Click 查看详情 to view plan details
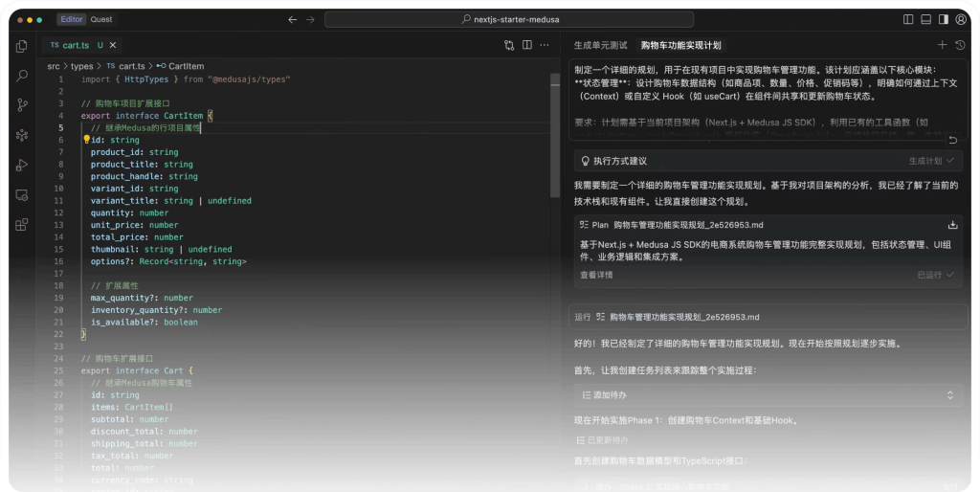The width and height of the screenshot is (980, 492). (x=596, y=275)
